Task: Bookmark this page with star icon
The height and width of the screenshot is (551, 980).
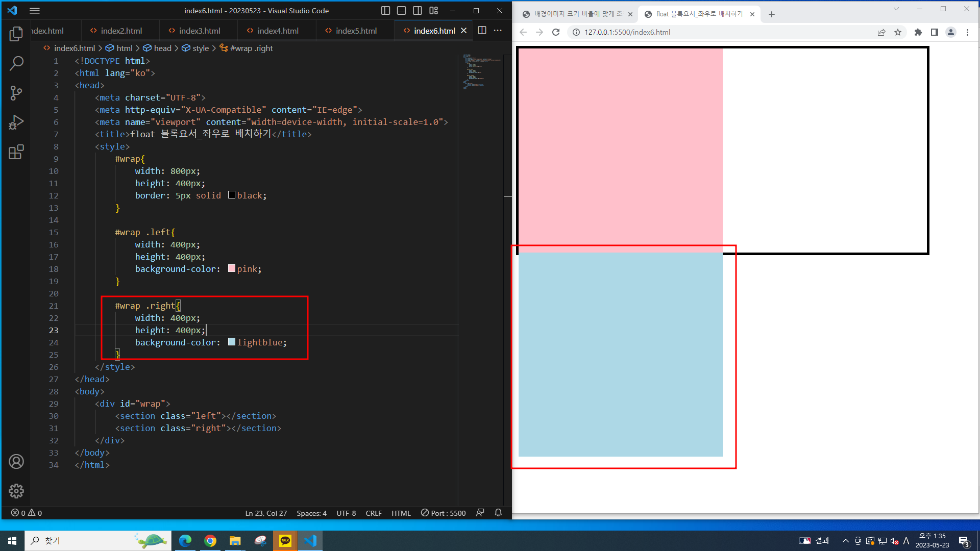Action: click(x=898, y=32)
